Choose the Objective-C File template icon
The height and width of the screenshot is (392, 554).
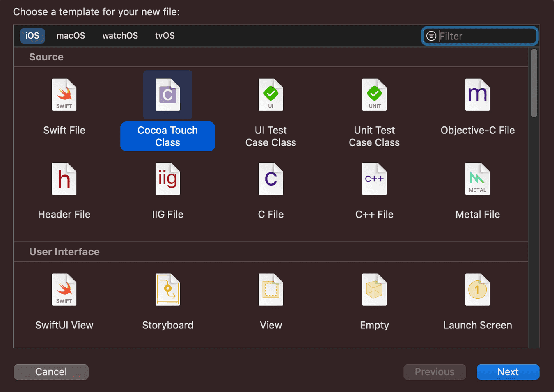point(477,95)
